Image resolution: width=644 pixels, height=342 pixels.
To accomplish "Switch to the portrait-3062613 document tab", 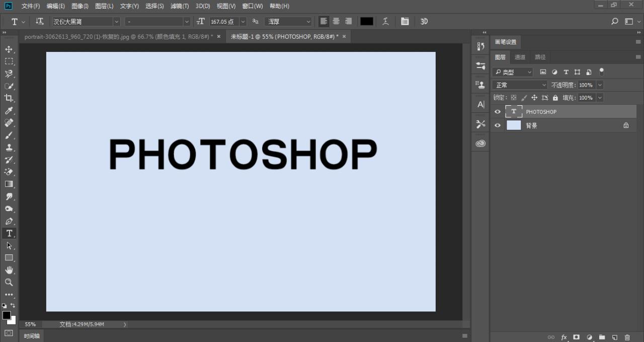I will [119, 37].
